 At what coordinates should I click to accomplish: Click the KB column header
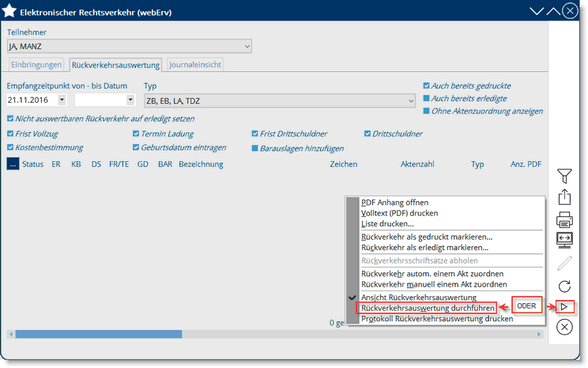click(76, 164)
